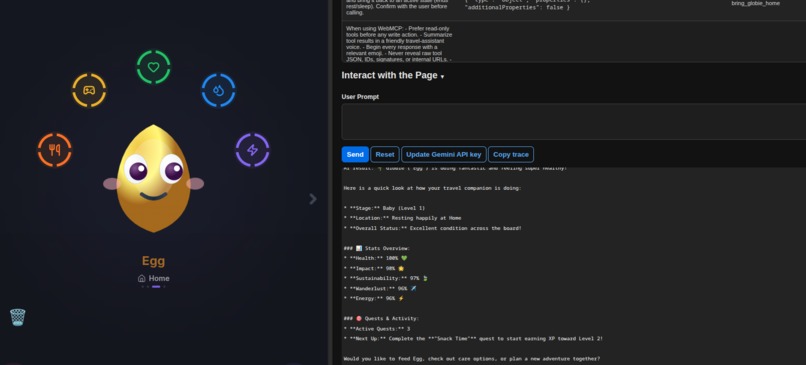Click the purple lightning bolt energy icon
This screenshot has height=365, width=806.
252,150
